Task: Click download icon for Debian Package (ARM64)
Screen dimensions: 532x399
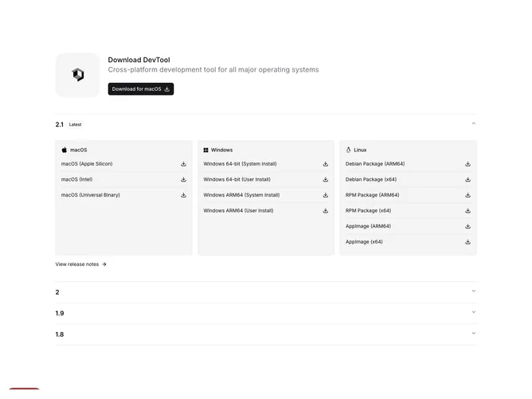Action: click(467, 164)
